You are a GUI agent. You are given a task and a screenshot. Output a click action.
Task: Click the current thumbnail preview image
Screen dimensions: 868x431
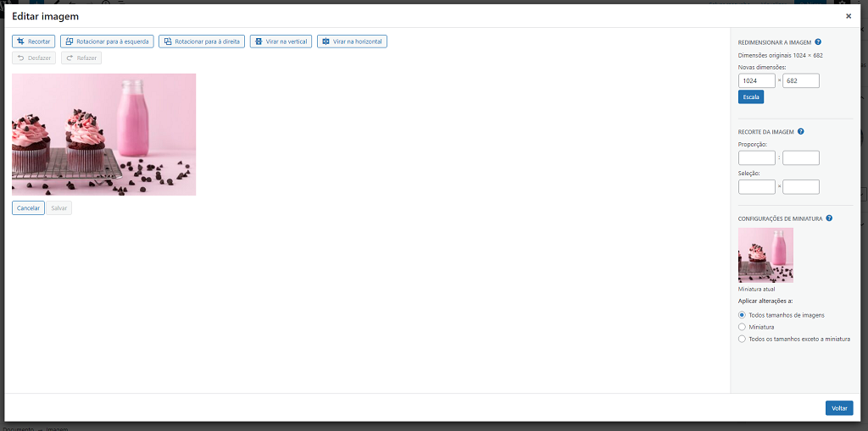[765, 255]
